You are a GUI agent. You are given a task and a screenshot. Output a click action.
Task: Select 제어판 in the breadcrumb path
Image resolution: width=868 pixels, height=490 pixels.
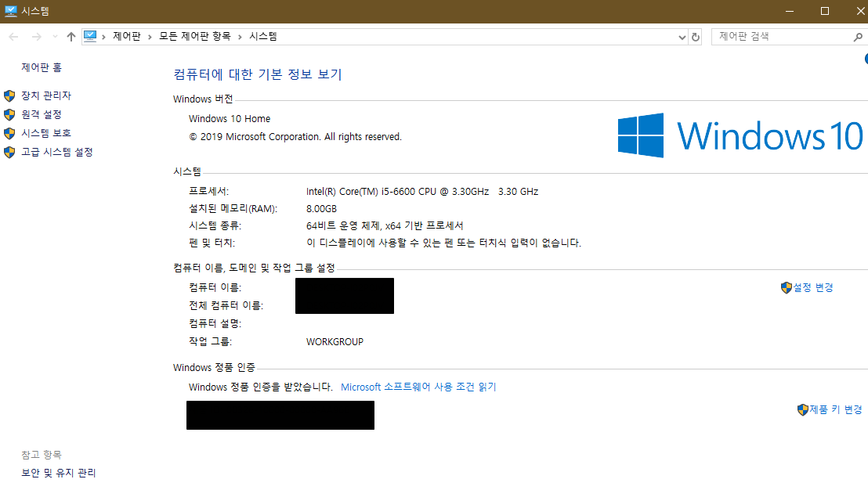127,37
